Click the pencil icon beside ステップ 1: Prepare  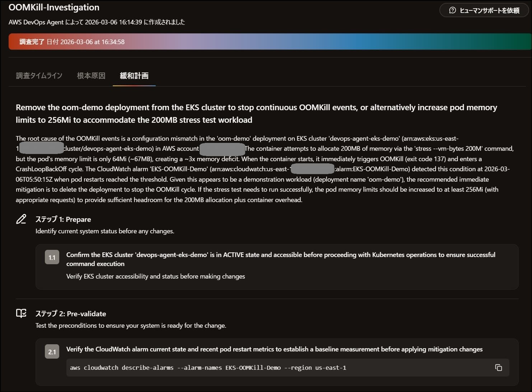(x=21, y=219)
